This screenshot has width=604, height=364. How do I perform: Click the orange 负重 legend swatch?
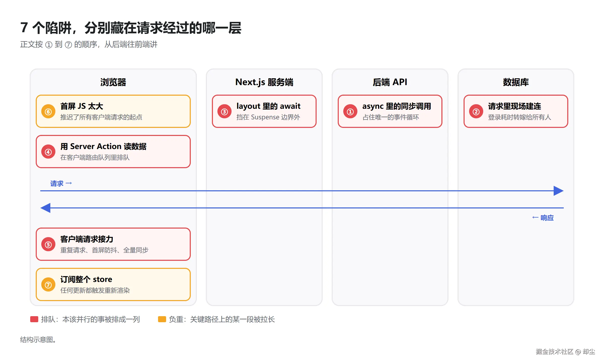click(x=162, y=319)
